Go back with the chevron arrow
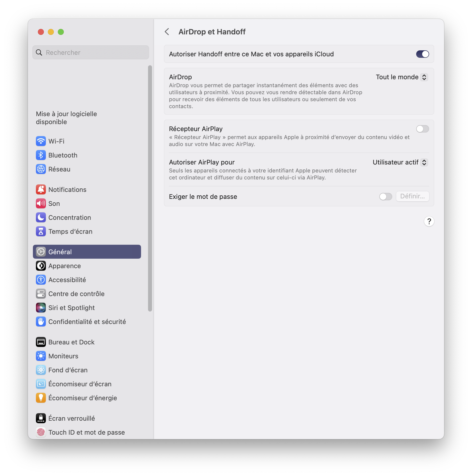 tap(167, 32)
